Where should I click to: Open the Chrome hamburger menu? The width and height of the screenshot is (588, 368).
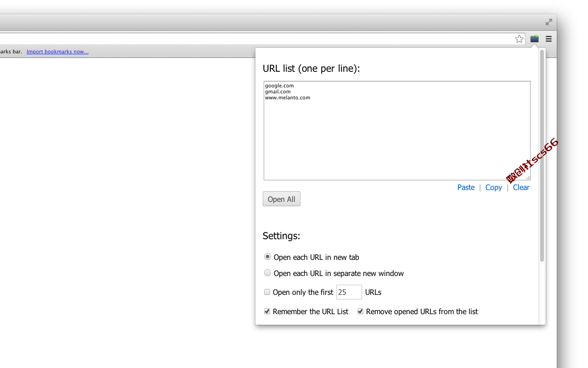[x=548, y=39]
